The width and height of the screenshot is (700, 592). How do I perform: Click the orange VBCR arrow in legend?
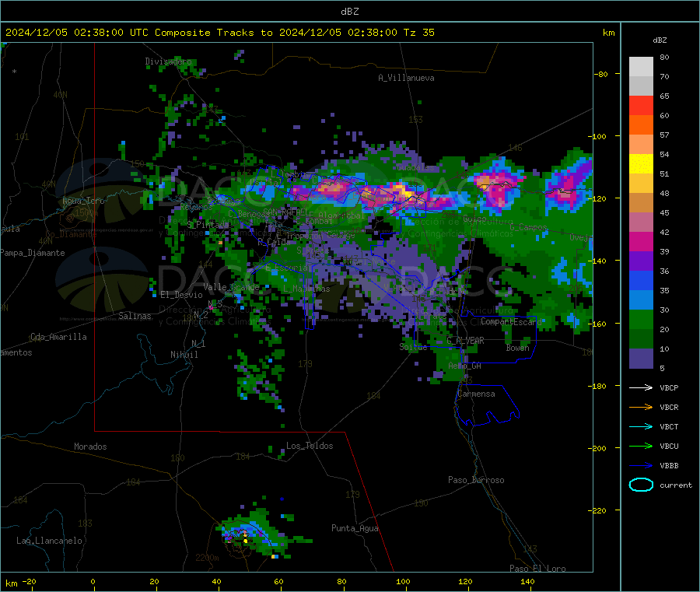(x=641, y=407)
